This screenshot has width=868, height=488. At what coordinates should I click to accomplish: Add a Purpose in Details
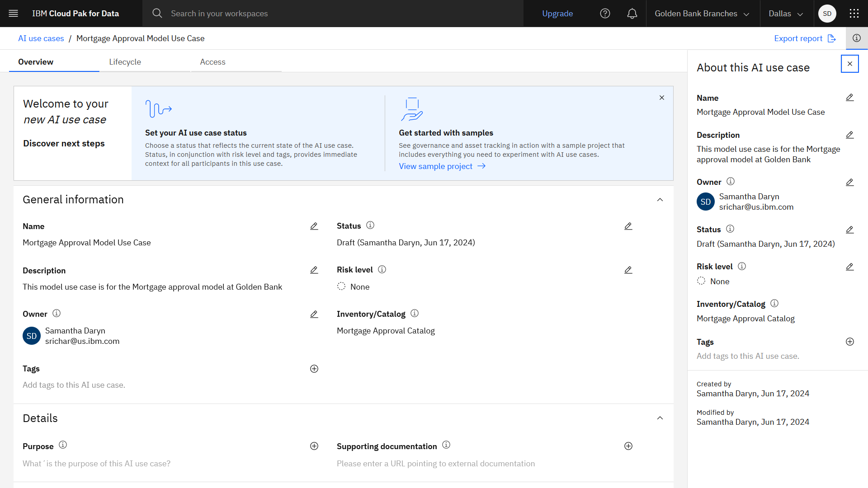coord(314,446)
